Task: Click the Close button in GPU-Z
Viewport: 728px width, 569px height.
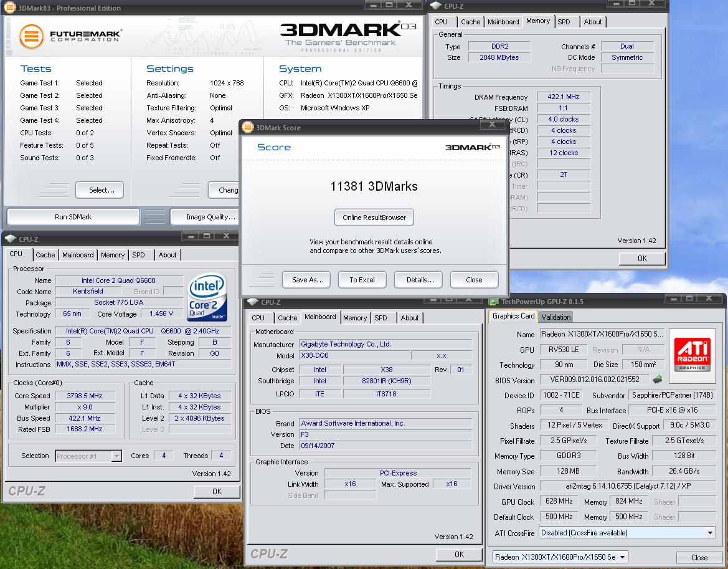Action: click(699, 557)
